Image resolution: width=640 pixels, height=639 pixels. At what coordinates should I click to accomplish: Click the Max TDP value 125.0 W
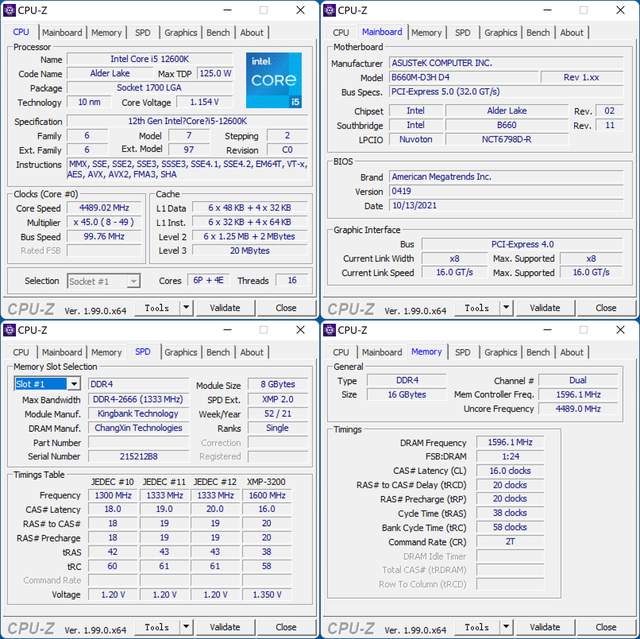pos(215,73)
